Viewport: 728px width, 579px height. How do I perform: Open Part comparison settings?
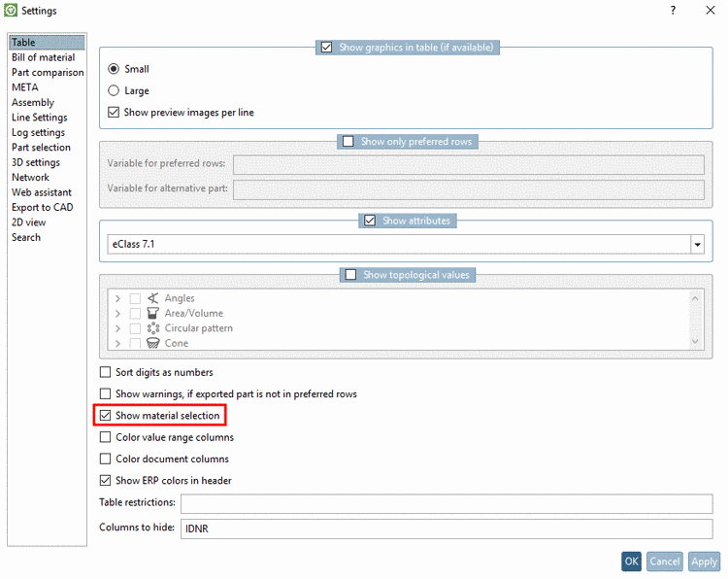pyautogui.click(x=48, y=73)
